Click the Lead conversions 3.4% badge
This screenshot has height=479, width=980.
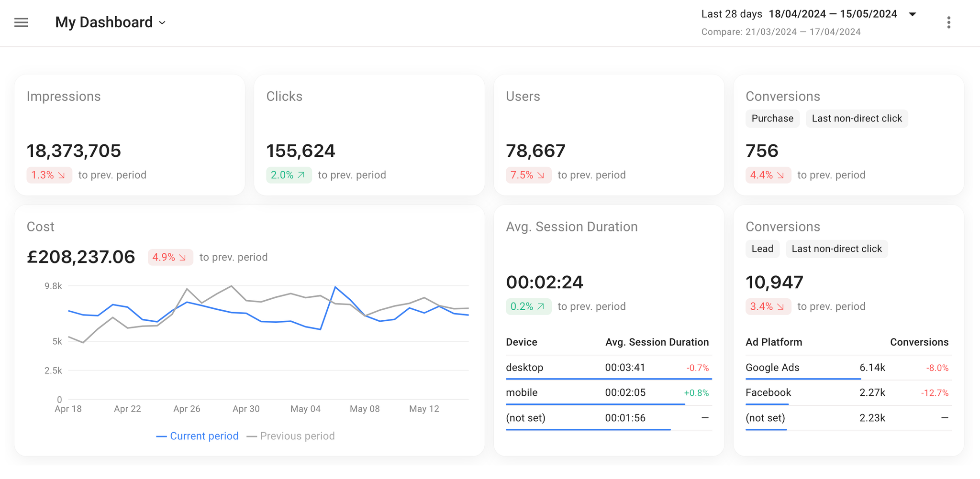coord(768,306)
